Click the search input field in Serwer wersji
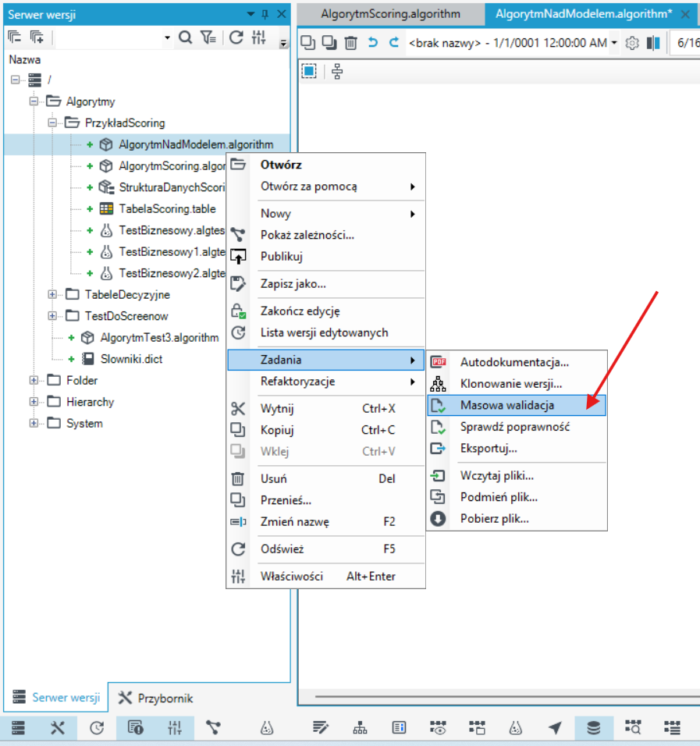This screenshot has height=746, width=700. [x=109, y=37]
